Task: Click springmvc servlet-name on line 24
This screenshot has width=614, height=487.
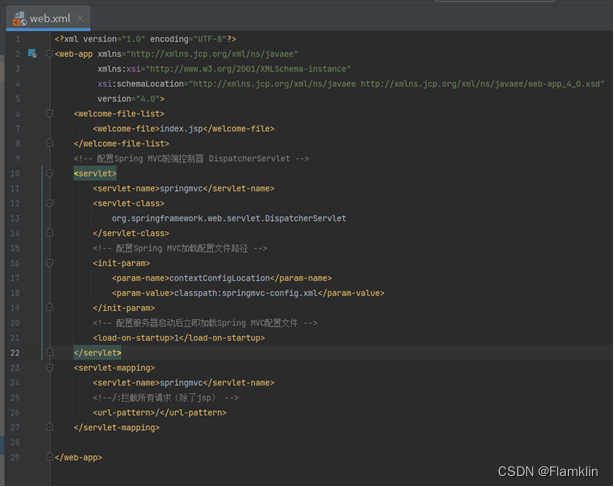Action: click(x=181, y=382)
